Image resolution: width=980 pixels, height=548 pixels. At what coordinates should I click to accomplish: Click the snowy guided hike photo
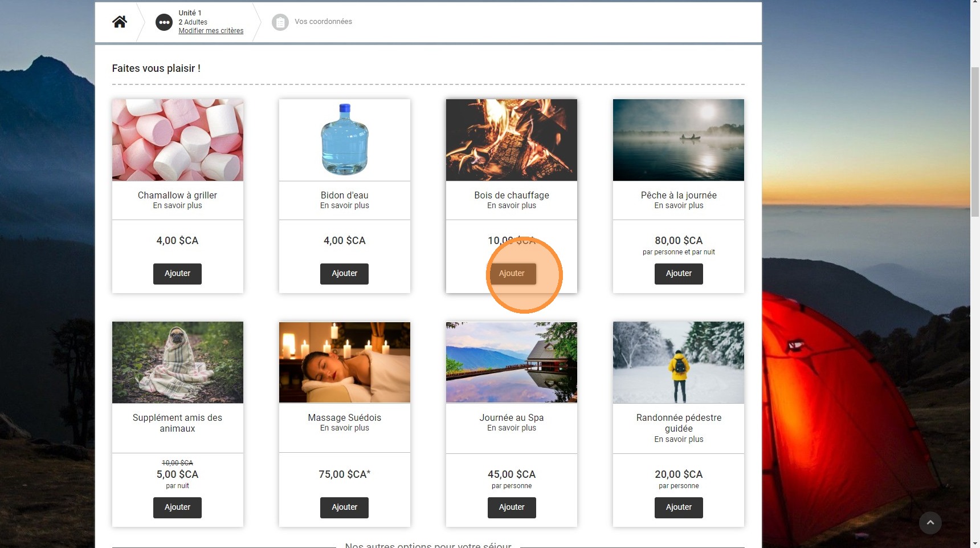pyautogui.click(x=679, y=363)
